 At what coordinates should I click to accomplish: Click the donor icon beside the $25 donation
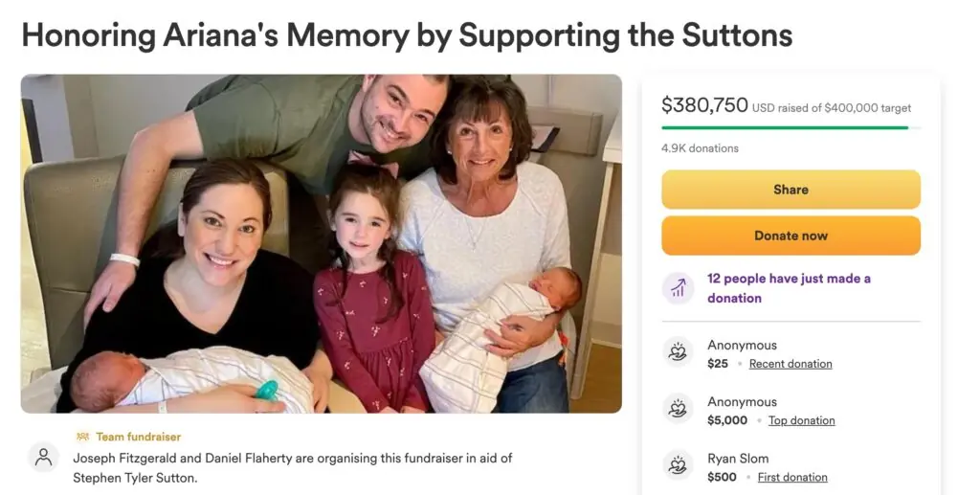(678, 353)
